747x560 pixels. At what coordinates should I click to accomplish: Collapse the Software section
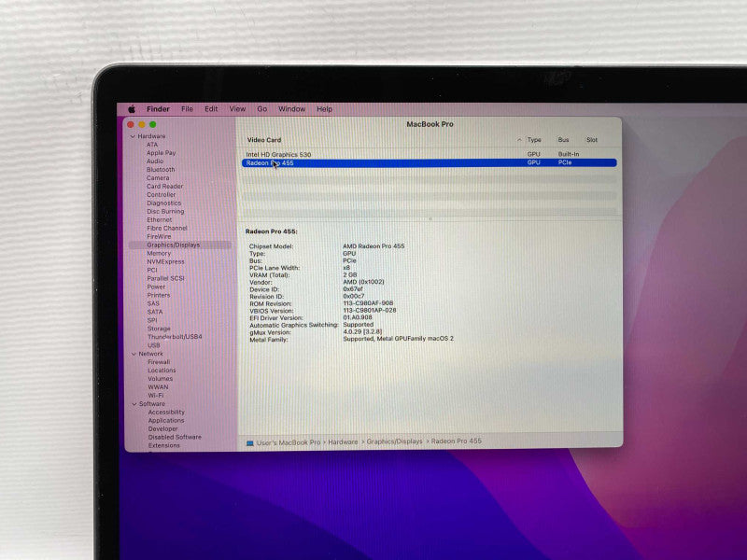pos(134,404)
